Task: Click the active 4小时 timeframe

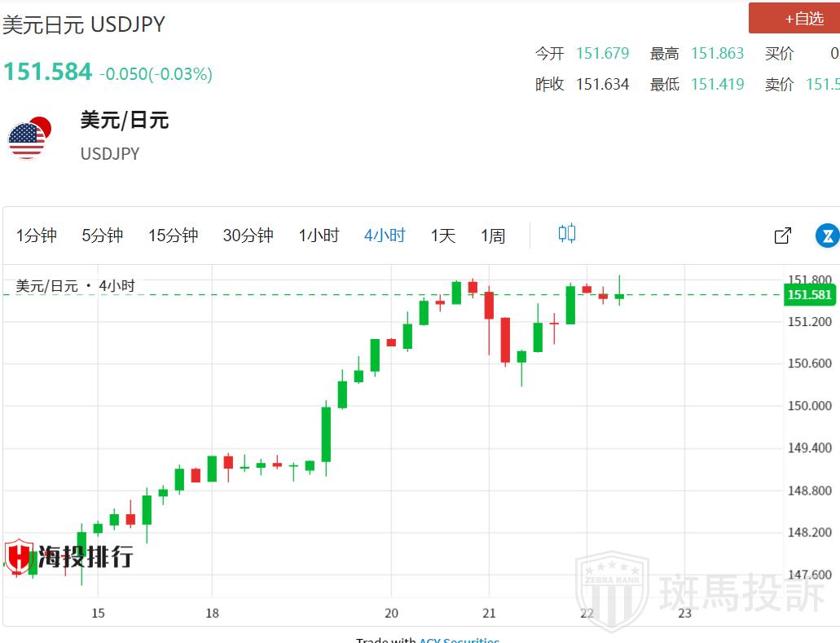Action: [385, 236]
